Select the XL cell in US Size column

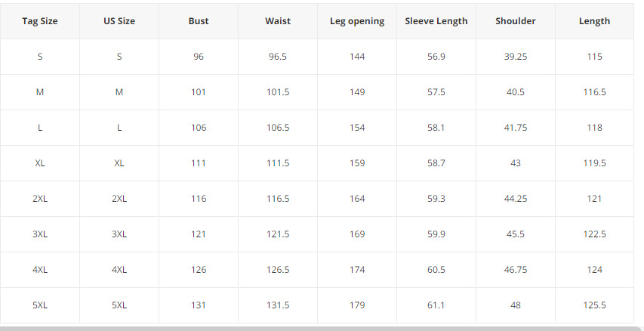coord(119,163)
